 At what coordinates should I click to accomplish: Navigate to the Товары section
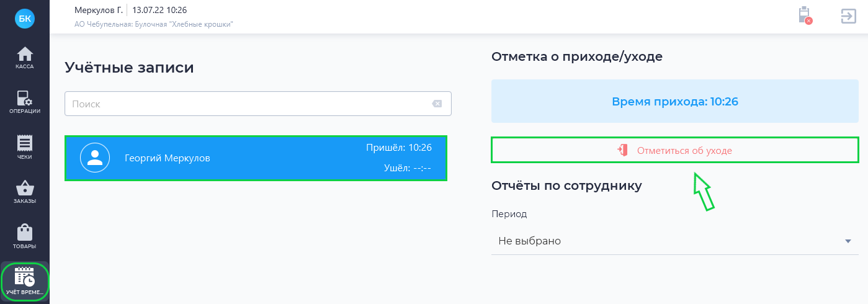25,236
